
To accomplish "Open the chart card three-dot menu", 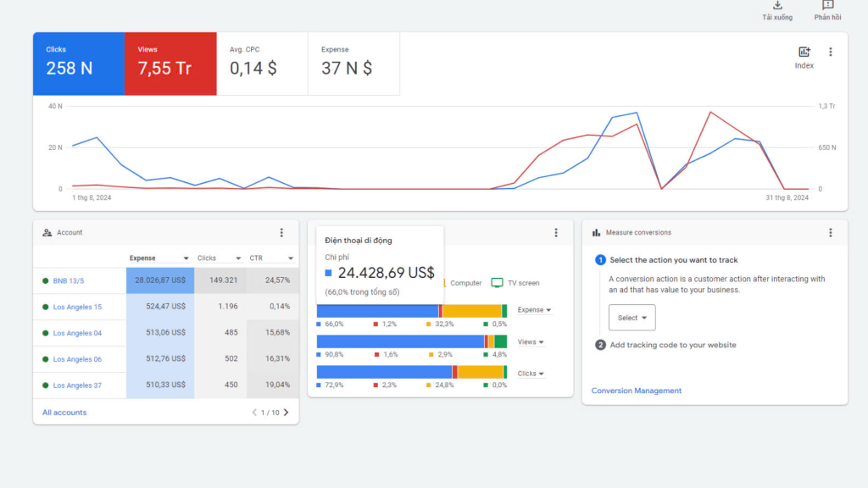I will pyautogui.click(x=831, y=53).
